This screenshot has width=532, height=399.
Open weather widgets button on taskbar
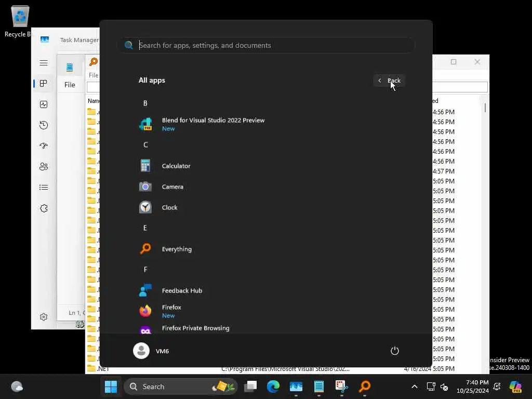pyautogui.click(x=17, y=387)
